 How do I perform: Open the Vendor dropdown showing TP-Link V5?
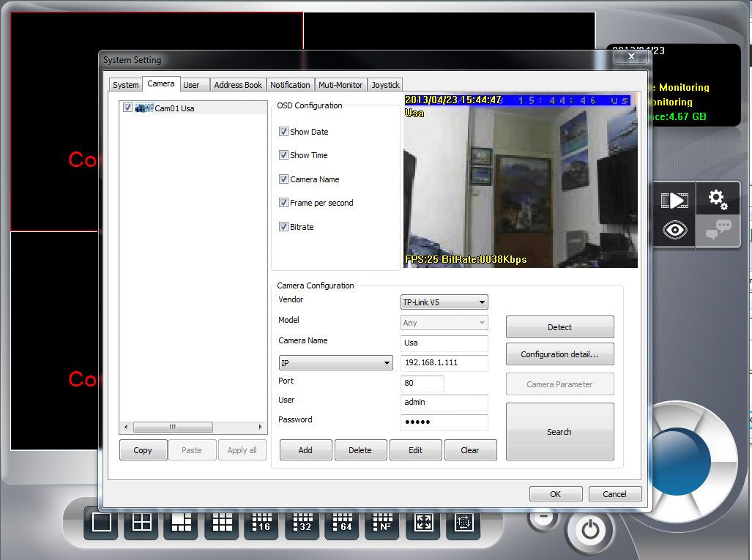coord(444,302)
